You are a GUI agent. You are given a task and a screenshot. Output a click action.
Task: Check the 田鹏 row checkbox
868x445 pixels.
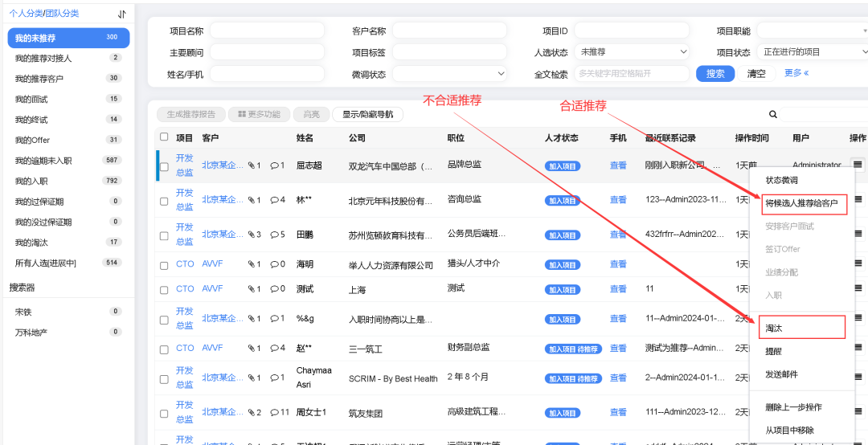164,236
